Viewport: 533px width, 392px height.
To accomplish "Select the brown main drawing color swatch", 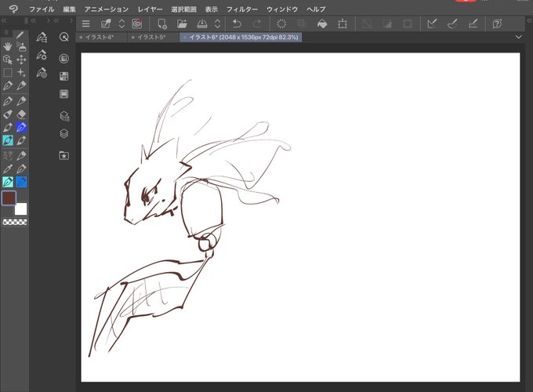I will pos(9,198).
